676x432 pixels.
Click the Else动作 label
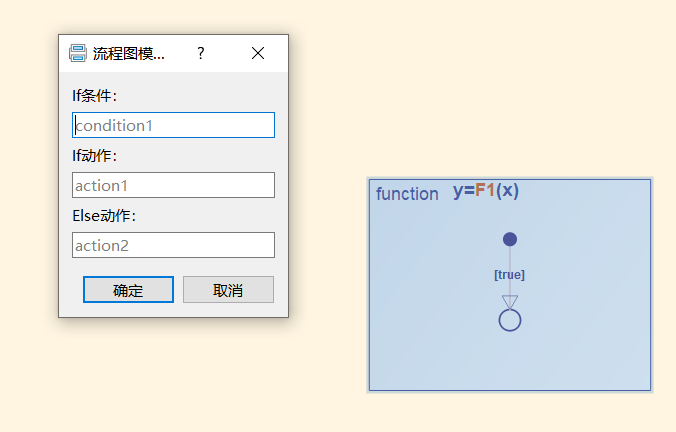coord(104,216)
